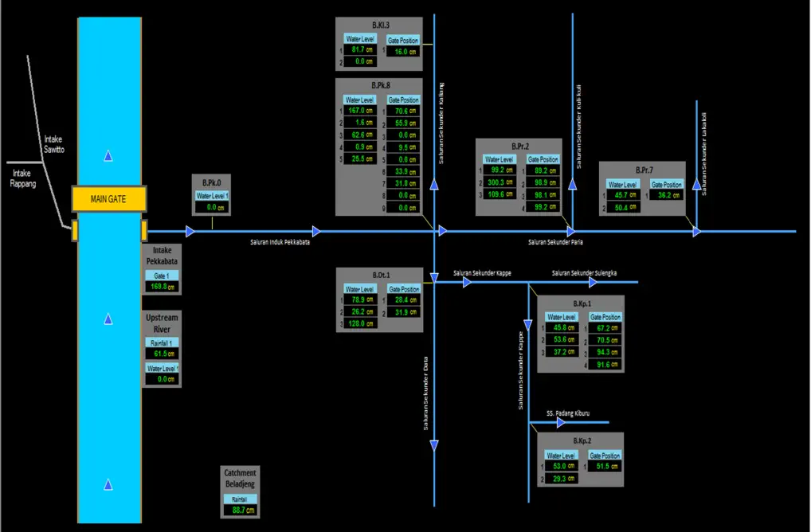
Task: Click the B.Pk.0 Water Level 1 value
Action: [212, 207]
